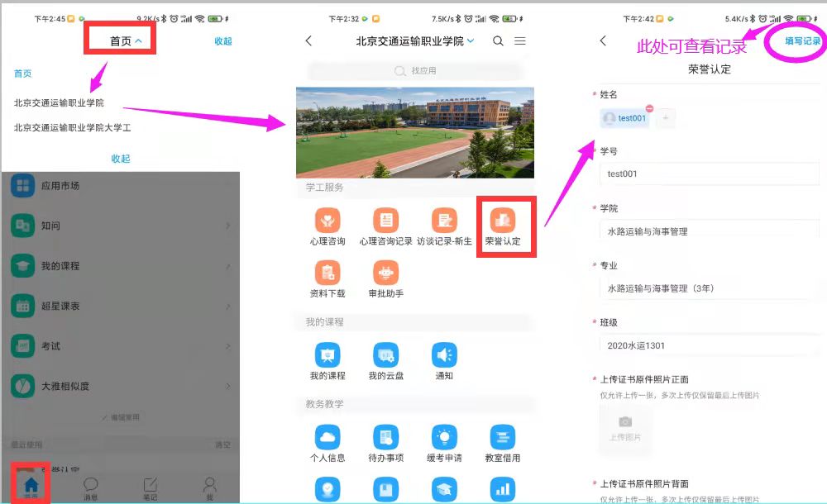
Task: Tap the 上传图片 box for certificate front
Action: (625, 429)
